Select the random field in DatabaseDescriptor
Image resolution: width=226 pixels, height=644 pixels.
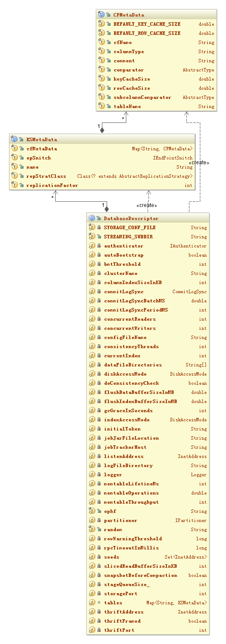point(148,529)
